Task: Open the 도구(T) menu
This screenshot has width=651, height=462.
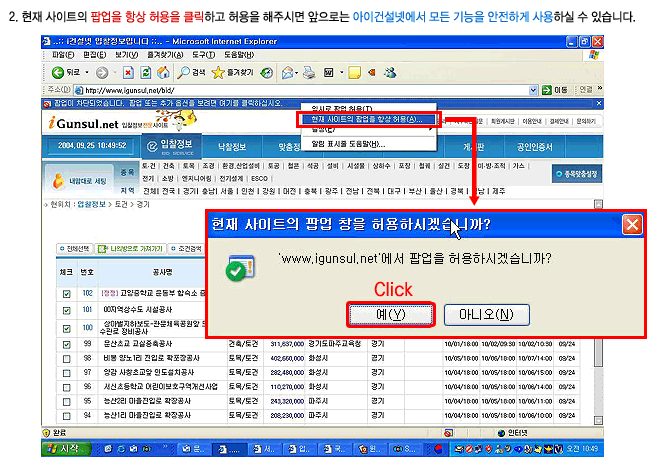Action: pos(203,55)
